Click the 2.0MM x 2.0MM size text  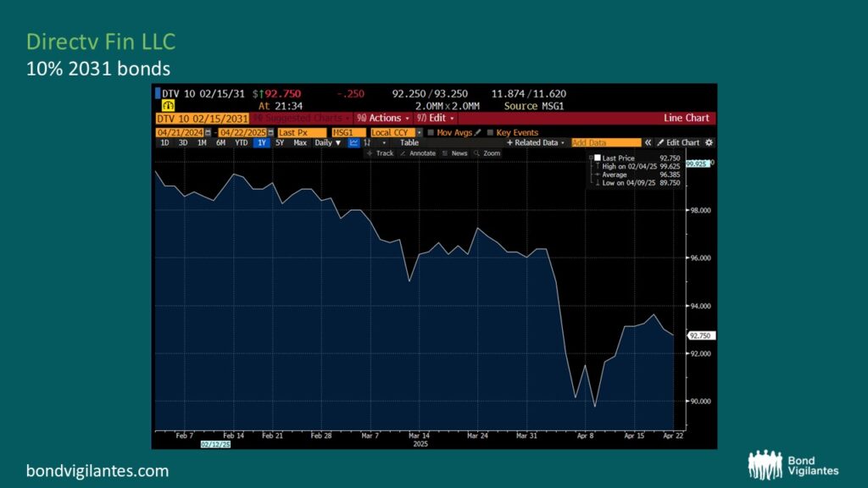448,106
